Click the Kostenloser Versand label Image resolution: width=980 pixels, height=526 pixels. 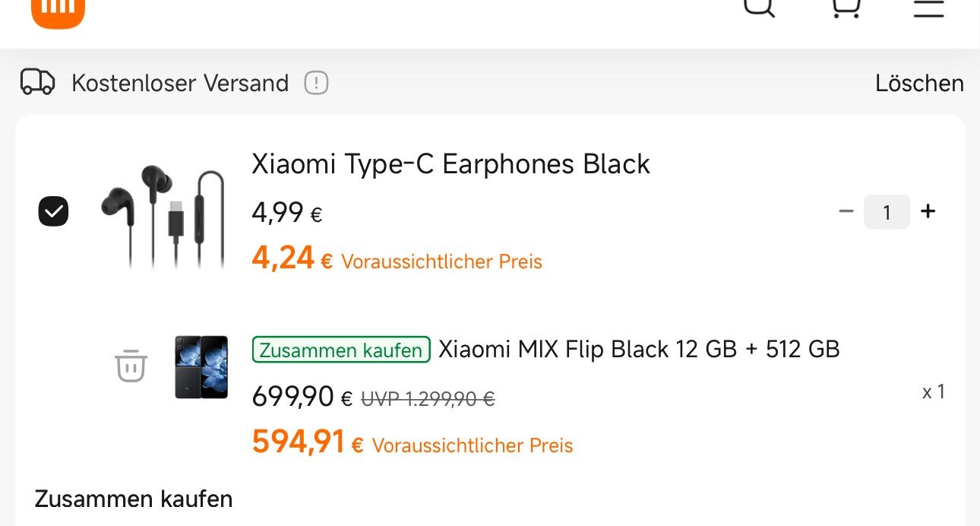click(x=180, y=83)
